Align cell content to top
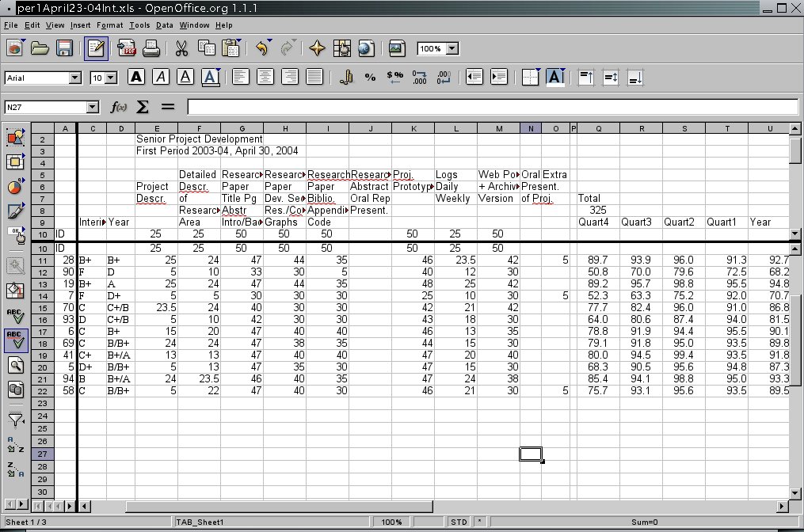 [x=586, y=78]
